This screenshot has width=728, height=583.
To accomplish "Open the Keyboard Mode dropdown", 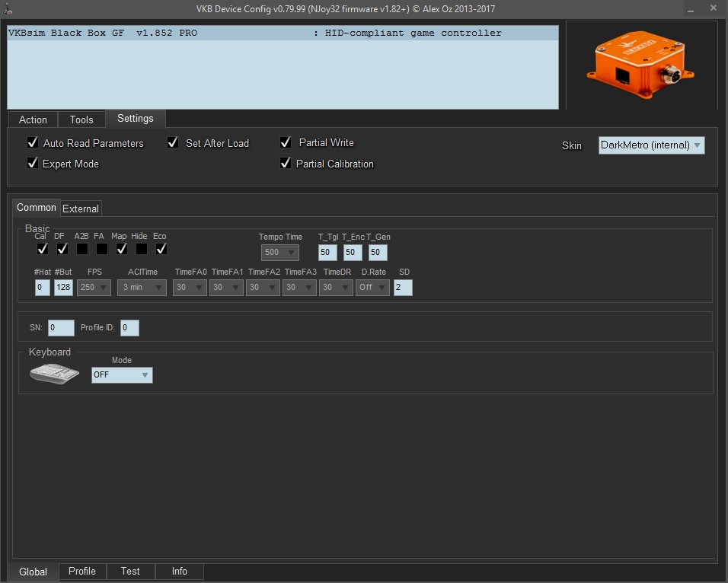I will click(x=122, y=375).
